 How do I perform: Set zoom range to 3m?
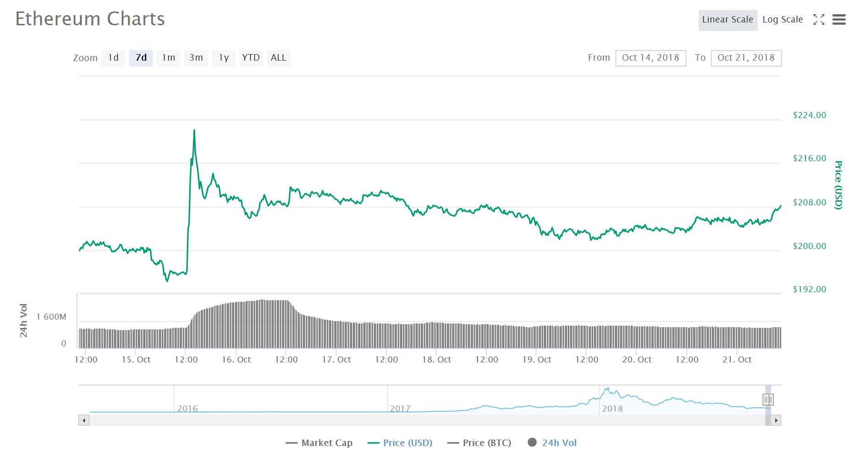[x=196, y=58]
